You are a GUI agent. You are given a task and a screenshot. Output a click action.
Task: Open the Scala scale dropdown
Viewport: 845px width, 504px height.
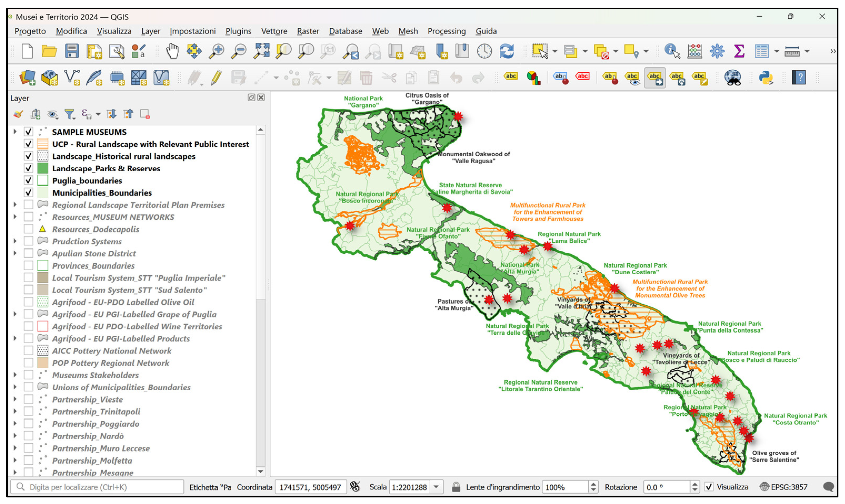[436, 487]
